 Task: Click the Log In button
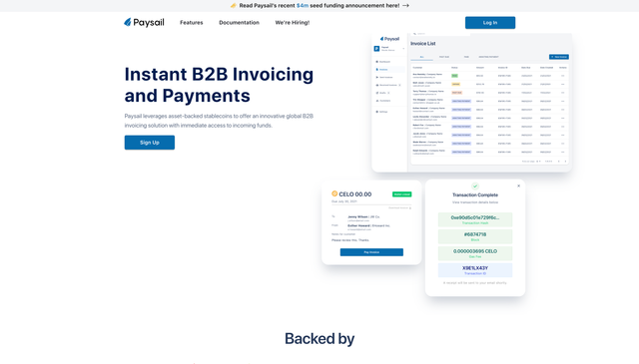490,23
